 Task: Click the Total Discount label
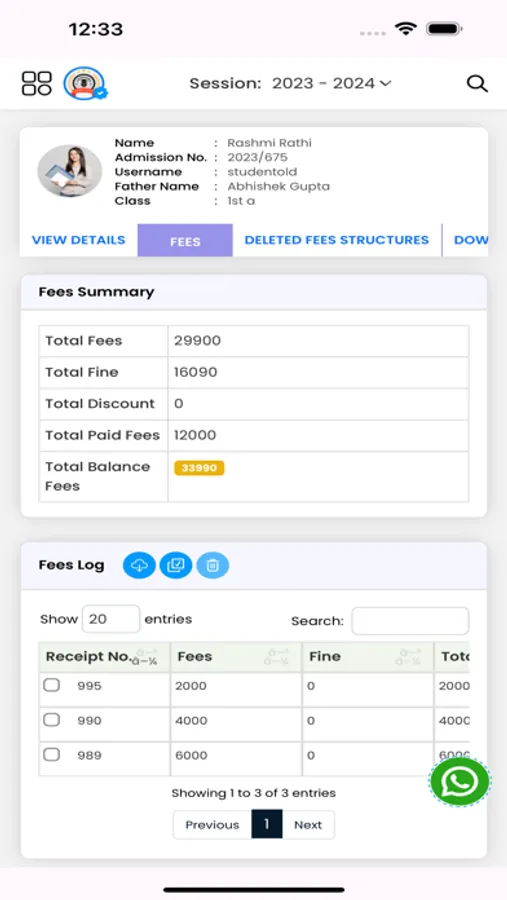coord(100,404)
